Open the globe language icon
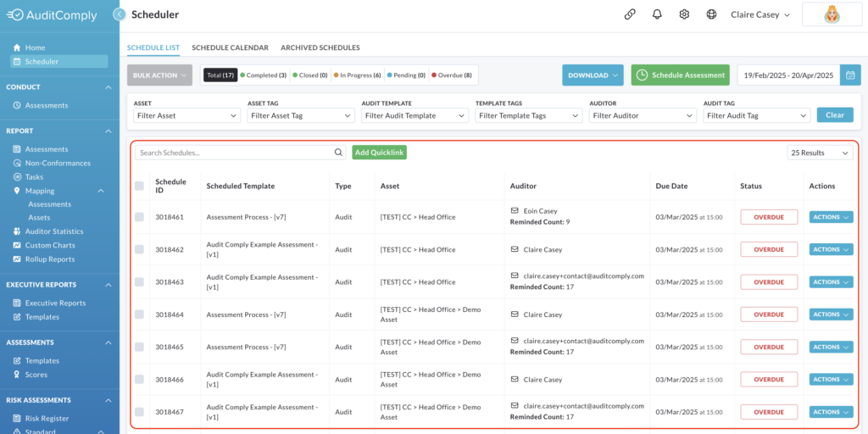Viewport: 868px width, 434px height. point(711,15)
